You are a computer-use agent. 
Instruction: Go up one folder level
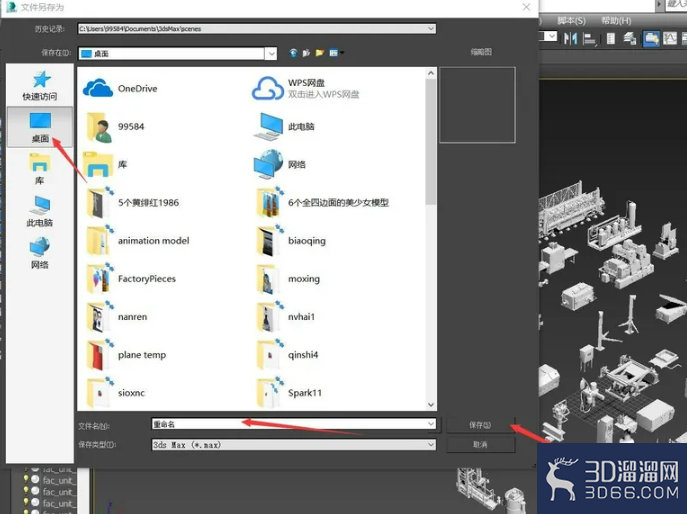pos(306,53)
